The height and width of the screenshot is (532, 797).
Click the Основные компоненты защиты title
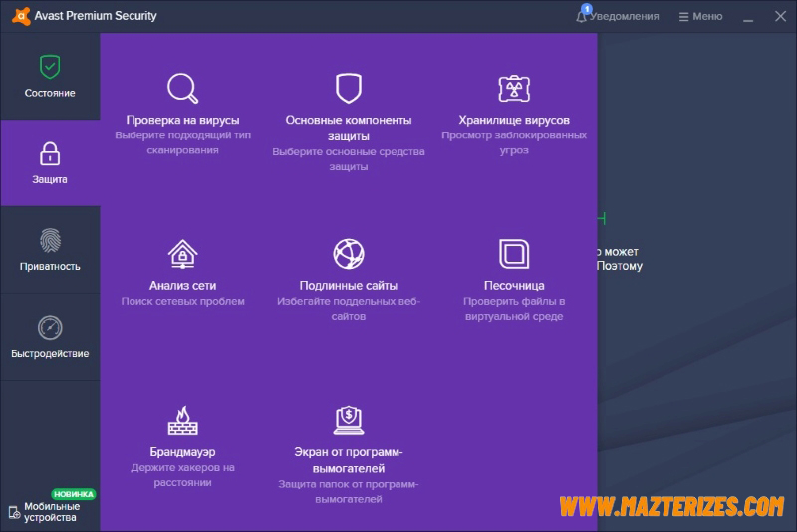tap(348, 129)
